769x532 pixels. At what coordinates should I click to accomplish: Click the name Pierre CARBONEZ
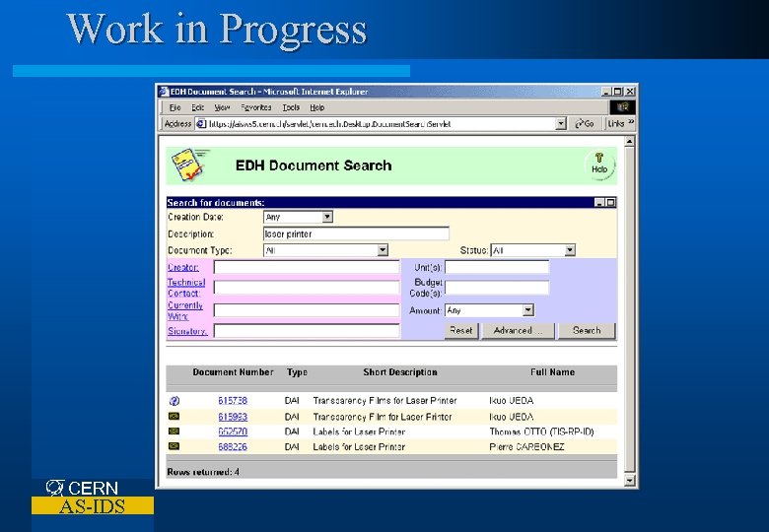click(526, 446)
